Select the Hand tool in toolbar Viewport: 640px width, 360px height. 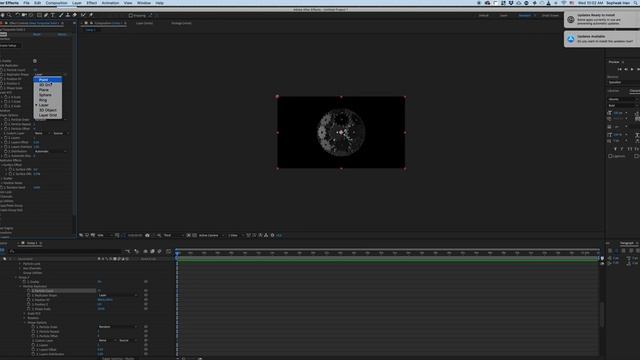point(3,15)
